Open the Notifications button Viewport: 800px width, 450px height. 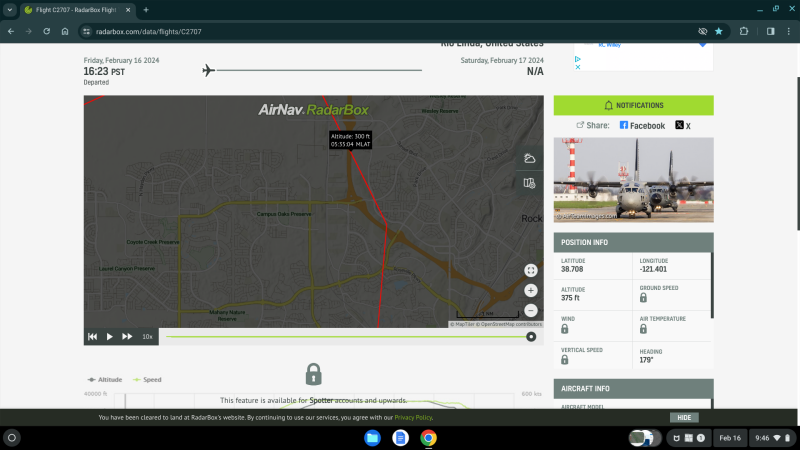tap(633, 105)
